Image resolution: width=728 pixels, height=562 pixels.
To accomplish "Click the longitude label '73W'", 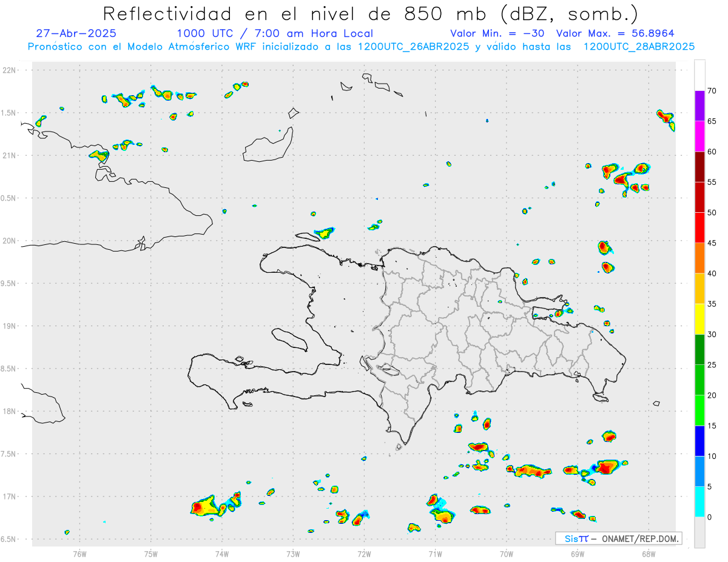I will coord(293,554).
